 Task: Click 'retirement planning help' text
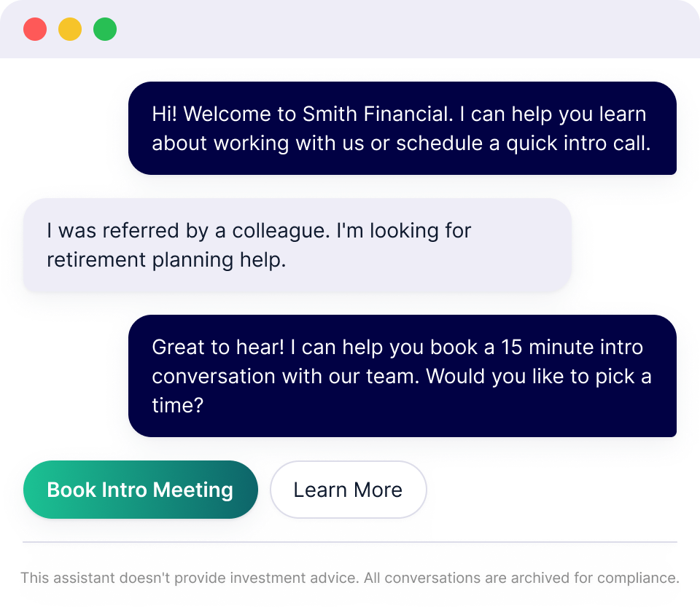(166, 260)
